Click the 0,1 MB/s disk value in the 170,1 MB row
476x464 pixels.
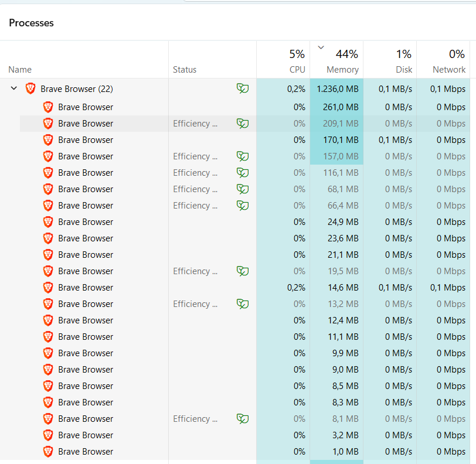tap(395, 140)
